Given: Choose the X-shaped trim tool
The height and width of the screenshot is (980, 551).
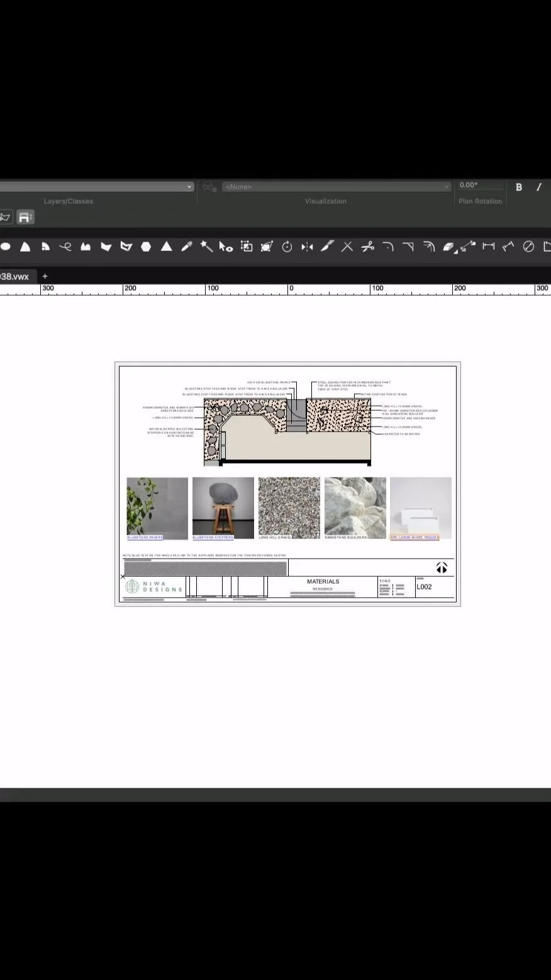Looking at the screenshot, I should [x=347, y=247].
